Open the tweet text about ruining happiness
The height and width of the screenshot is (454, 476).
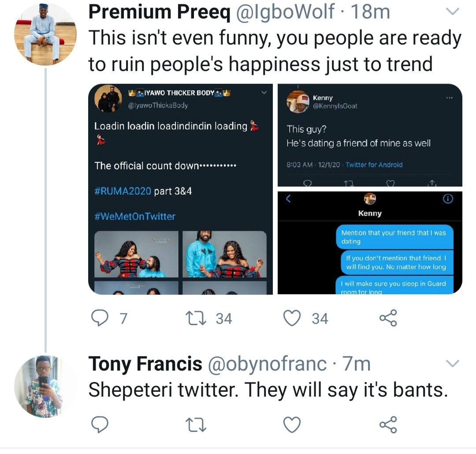[x=274, y=52]
